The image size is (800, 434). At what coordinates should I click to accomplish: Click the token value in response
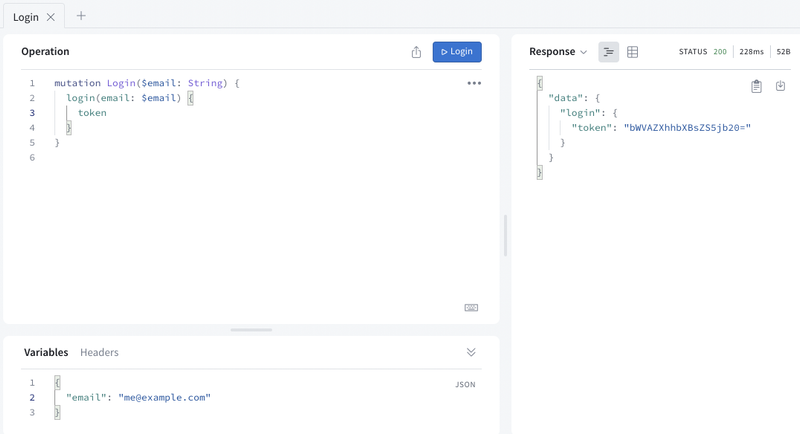click(x=686, y=128)
